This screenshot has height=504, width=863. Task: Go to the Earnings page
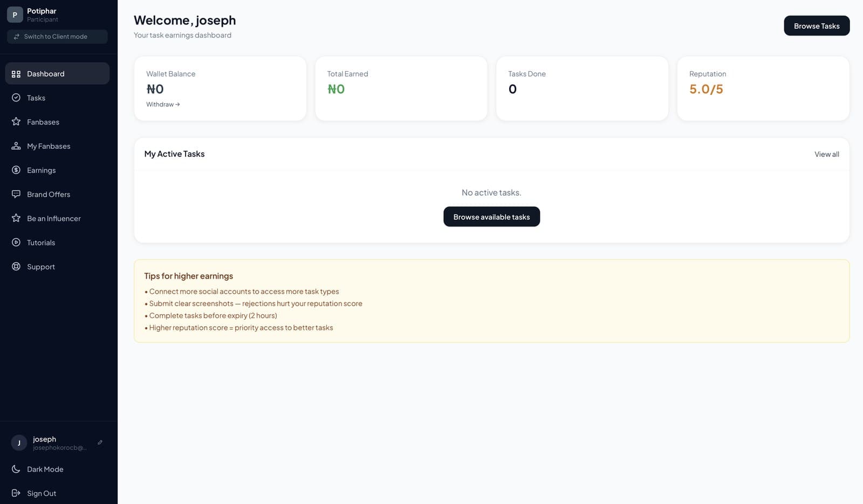click(x=57, y=170)
